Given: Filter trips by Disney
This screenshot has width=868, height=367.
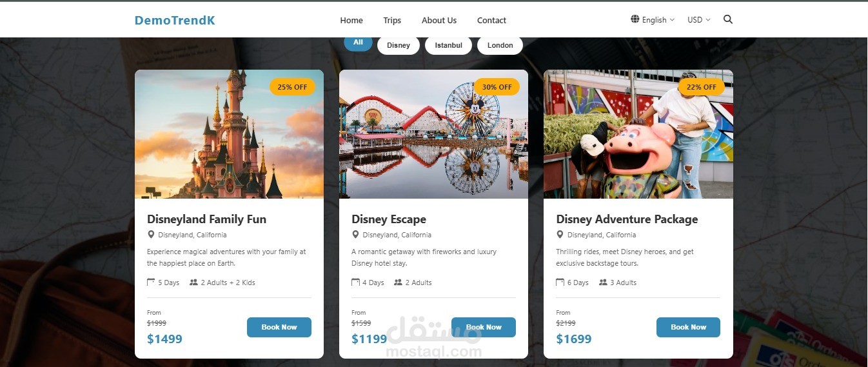Looking at the screenshot, I should (399, 45).
